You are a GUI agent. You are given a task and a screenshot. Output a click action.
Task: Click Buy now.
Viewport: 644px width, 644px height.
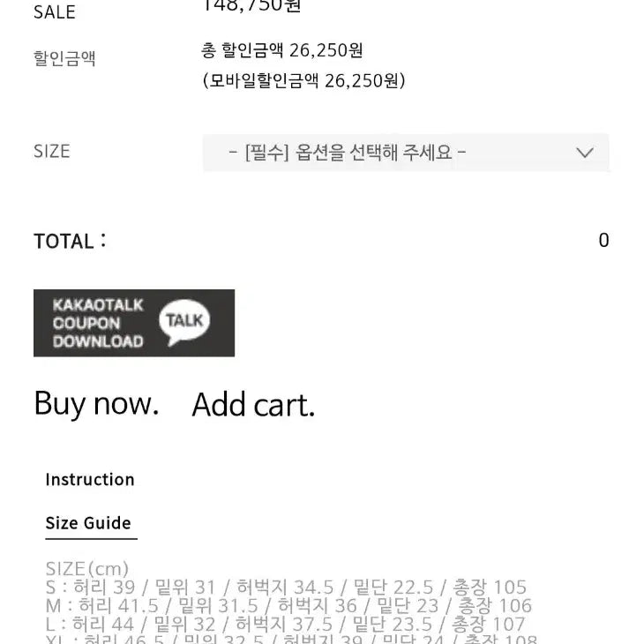96,404
